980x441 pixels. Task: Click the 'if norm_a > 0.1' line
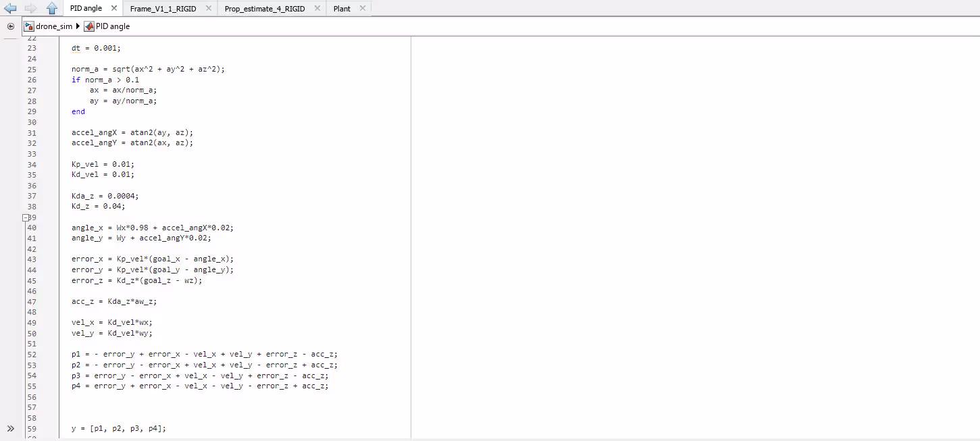pyautogui.click(x=105, y=80)
